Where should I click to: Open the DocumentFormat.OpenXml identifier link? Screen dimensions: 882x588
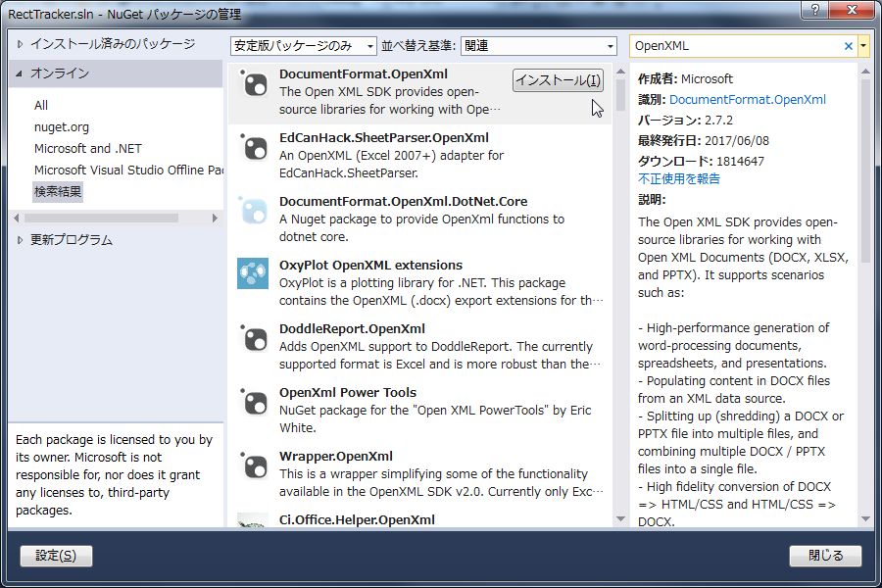coord(748,100)
